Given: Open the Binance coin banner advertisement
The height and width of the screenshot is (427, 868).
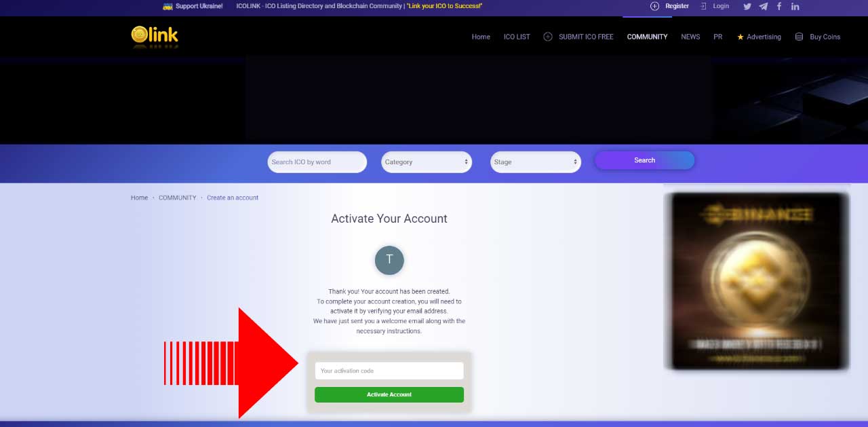Looking at the screenshot, I should 756,281.
